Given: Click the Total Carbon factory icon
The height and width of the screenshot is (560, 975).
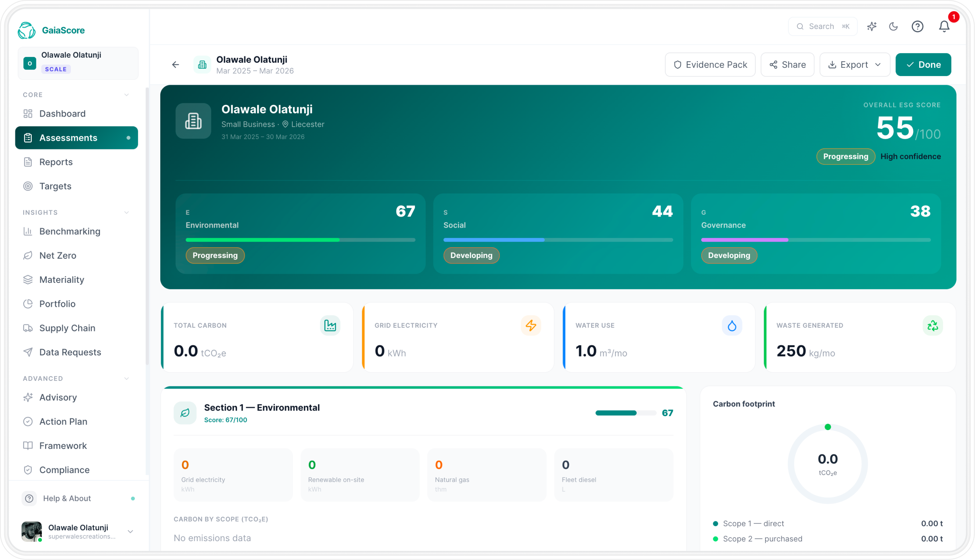Looking at the screenshot, I should click(x=330, y=325).
